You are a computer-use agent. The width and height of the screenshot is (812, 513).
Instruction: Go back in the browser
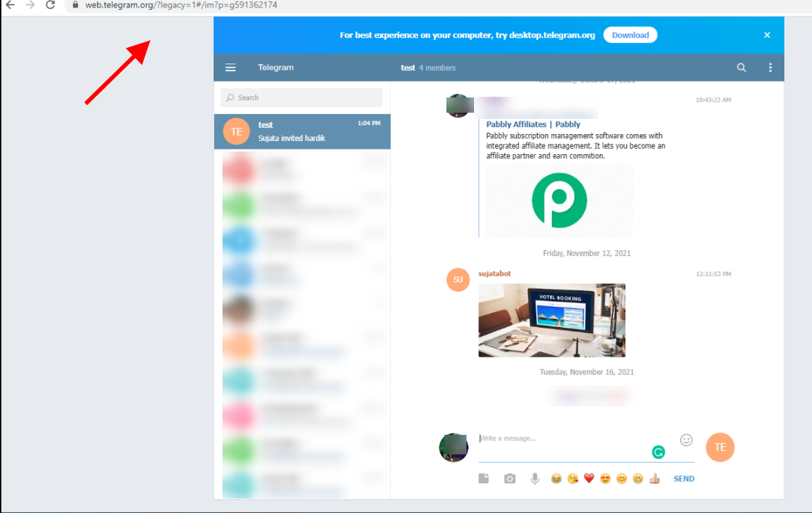click(x=10, y=5)
